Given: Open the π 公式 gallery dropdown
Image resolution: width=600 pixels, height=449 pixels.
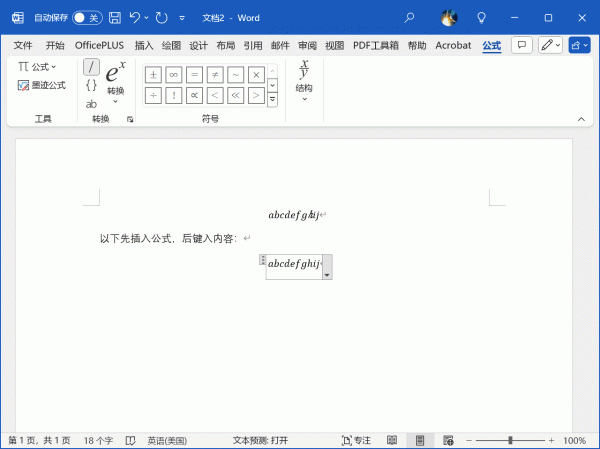Looking at the screenshot, I should tap(37, 67).
